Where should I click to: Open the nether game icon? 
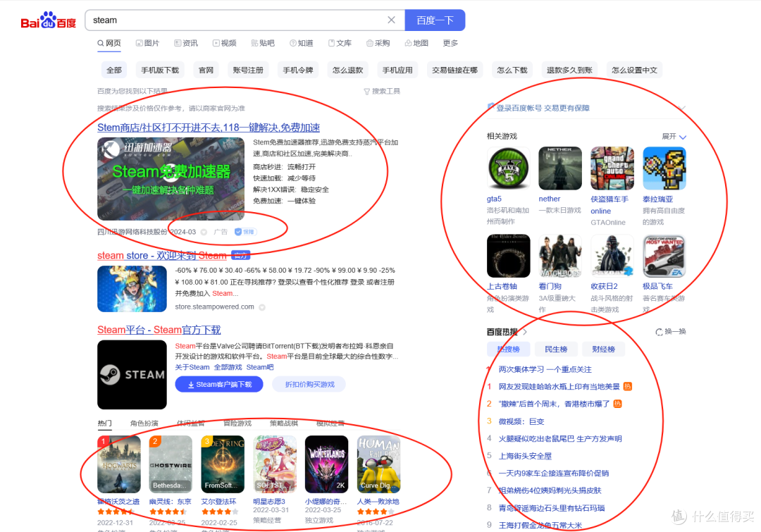(x=560, y=168)
